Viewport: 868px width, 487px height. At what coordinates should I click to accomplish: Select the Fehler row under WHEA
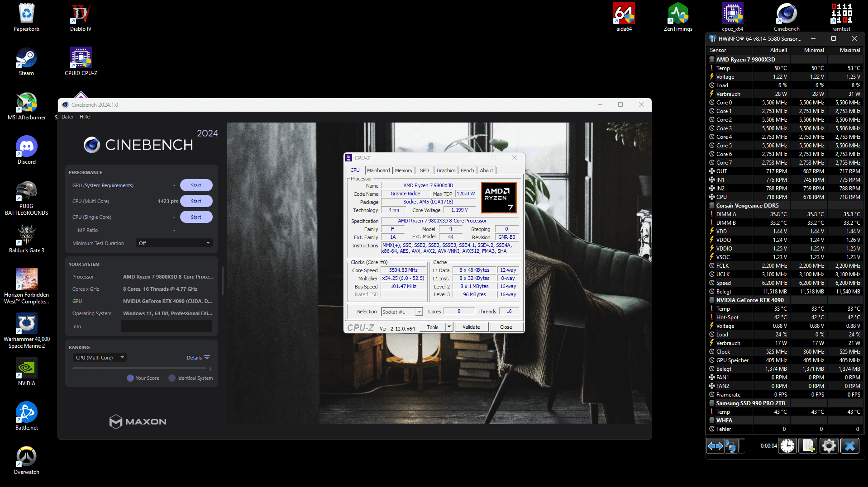pos(785,429)
